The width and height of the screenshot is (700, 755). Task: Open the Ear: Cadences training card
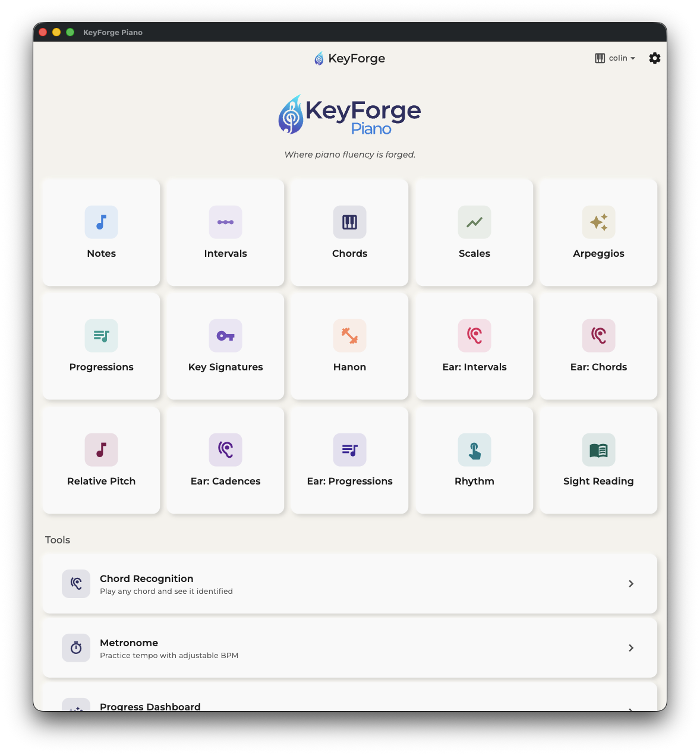[x=225, y=461]
